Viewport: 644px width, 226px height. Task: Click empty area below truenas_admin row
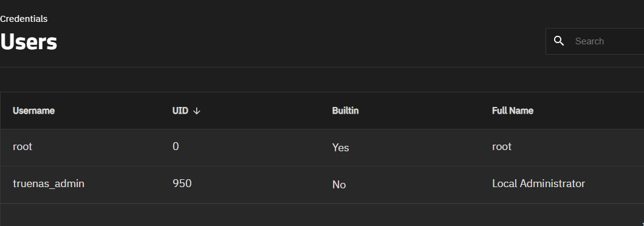(x=322, y=215)
